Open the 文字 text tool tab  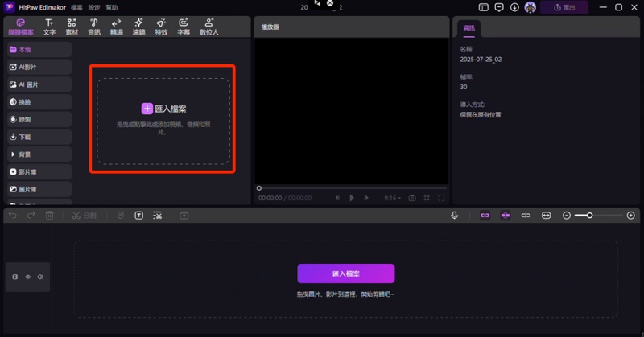tap(49, 27)
